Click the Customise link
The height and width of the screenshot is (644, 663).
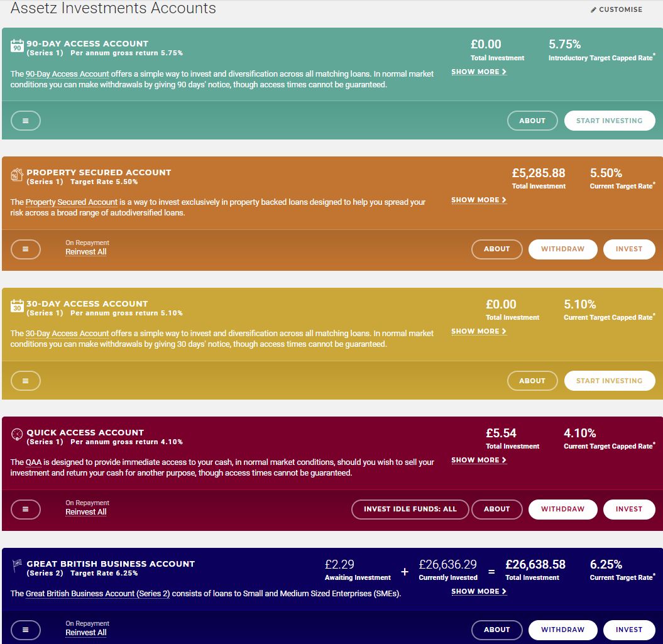(x=616, y=9)
